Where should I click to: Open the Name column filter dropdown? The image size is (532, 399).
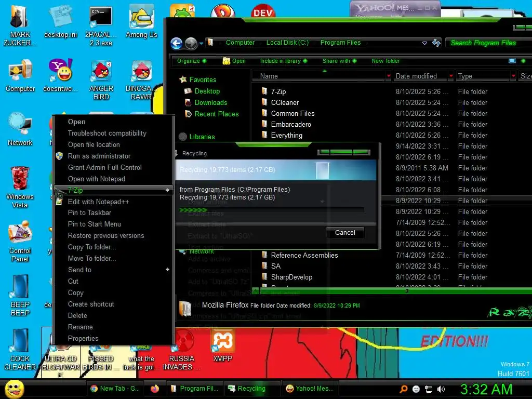[389, 76]
